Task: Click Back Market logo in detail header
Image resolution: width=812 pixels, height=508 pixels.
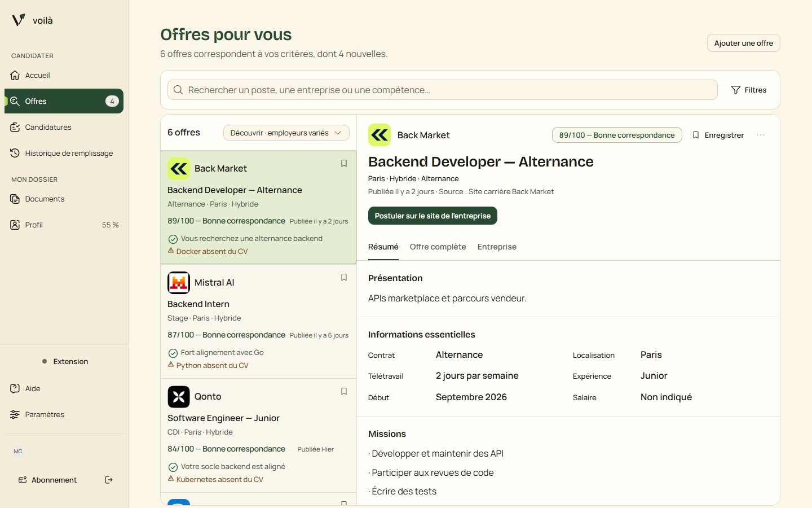Action: click(379, 135)
